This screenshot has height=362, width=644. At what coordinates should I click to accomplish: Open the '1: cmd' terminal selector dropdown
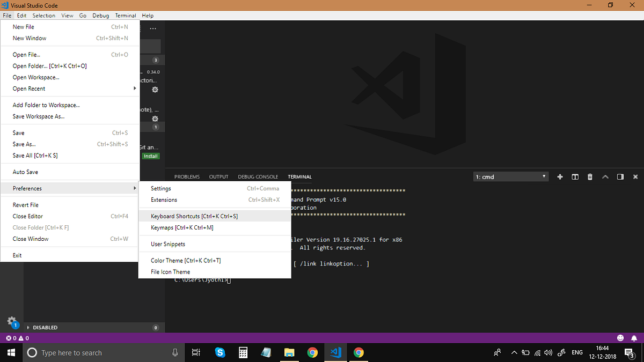pos(510,176)
